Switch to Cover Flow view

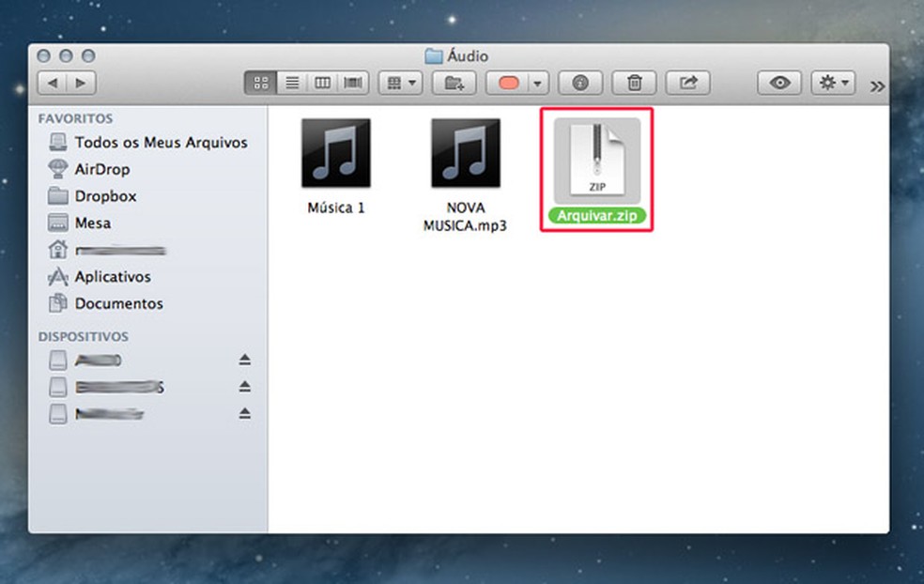(x=353, y=83)
